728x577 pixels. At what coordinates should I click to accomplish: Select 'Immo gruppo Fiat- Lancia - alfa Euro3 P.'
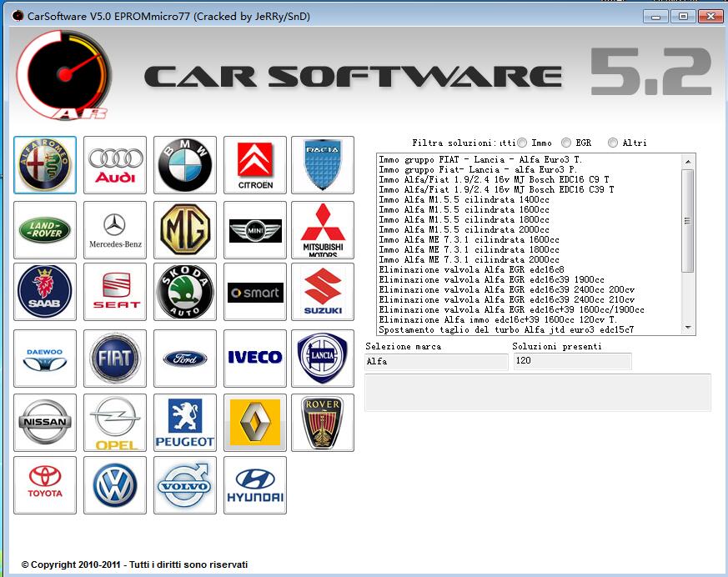click(478, 170)
